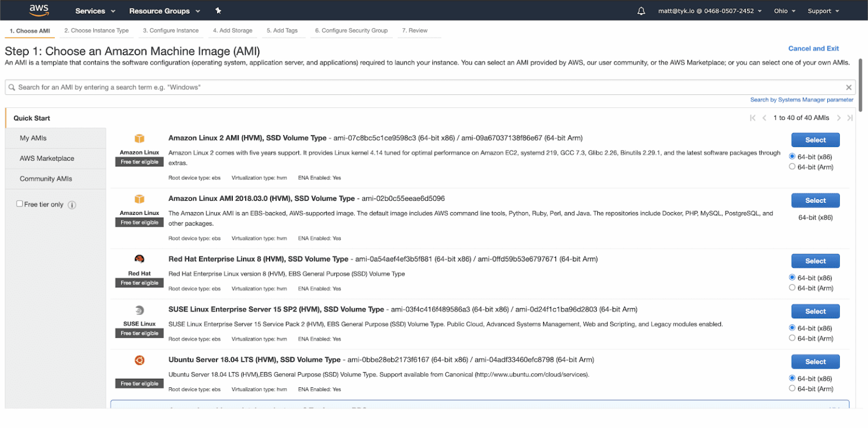Open the matt@tyk.io account dropdown
Screen dimensions: 868x428
[x=710, y=11]
